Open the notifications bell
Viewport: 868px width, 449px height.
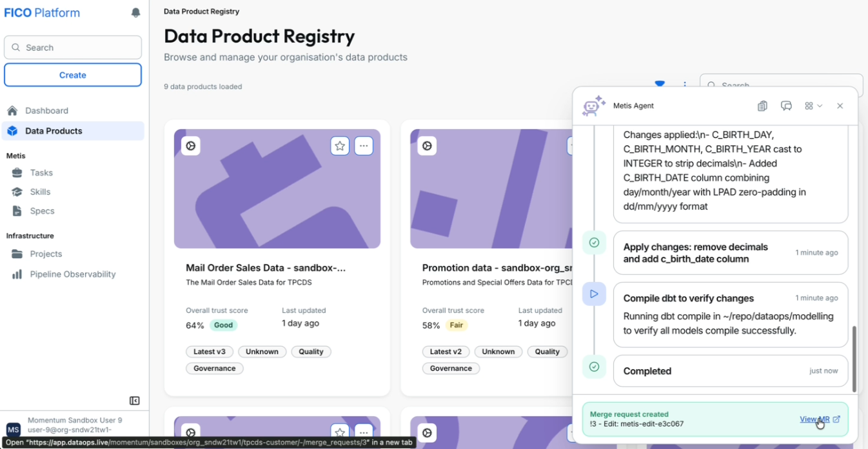135,12
